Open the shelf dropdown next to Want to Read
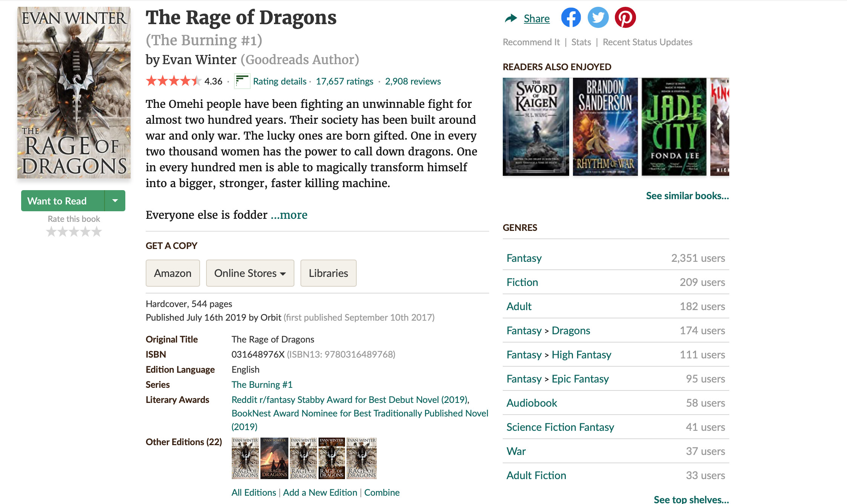This screenshot has width=847, height=504. [115, 201]
